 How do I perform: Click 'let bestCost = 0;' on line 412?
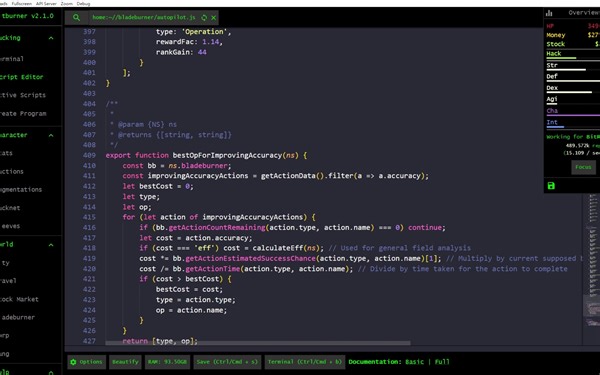[x=158, y=186]
